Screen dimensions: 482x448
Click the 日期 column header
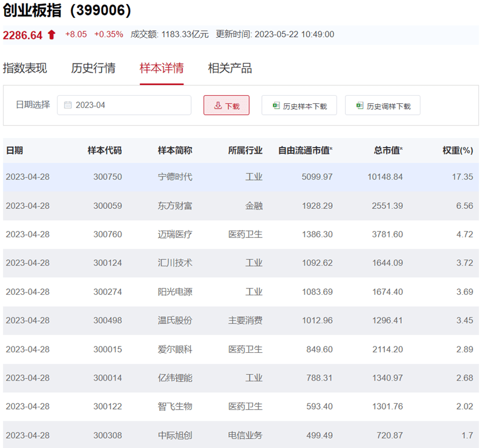15,150
